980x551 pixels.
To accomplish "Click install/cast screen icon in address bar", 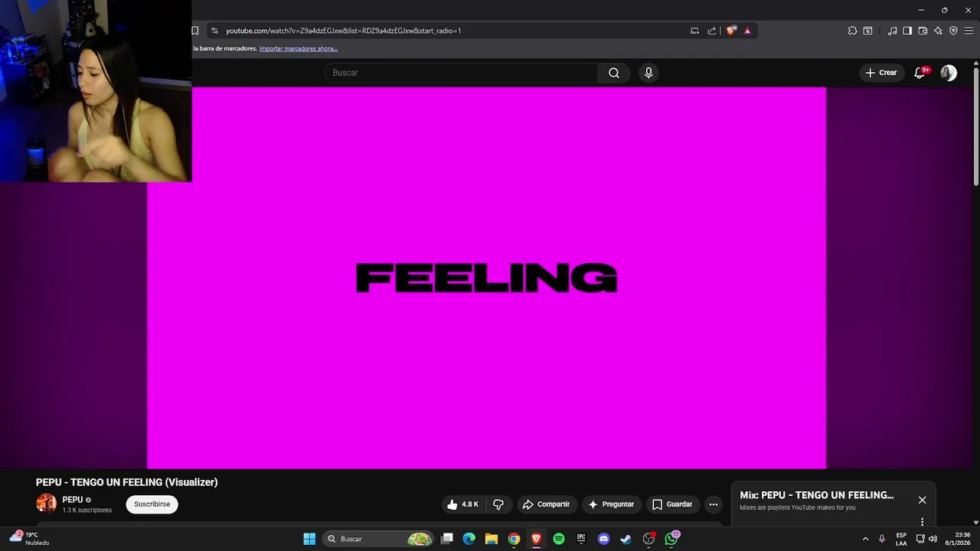I will tap(694, 31).
